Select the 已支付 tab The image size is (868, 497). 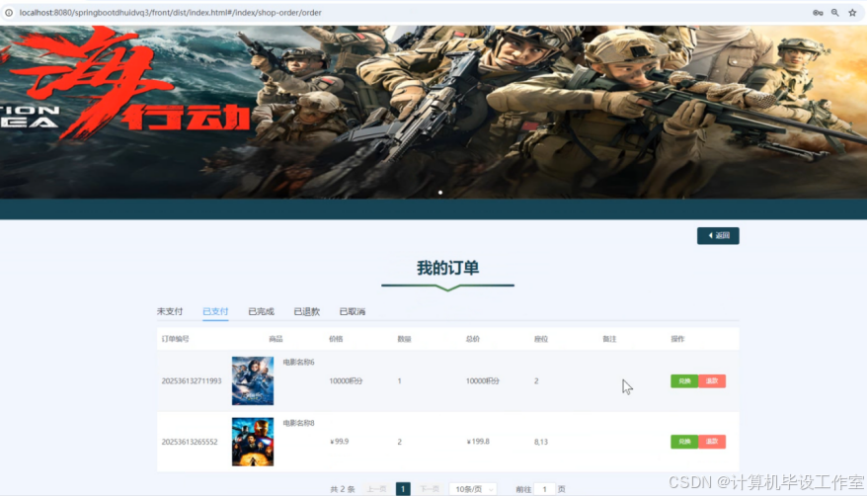point(215,311)
